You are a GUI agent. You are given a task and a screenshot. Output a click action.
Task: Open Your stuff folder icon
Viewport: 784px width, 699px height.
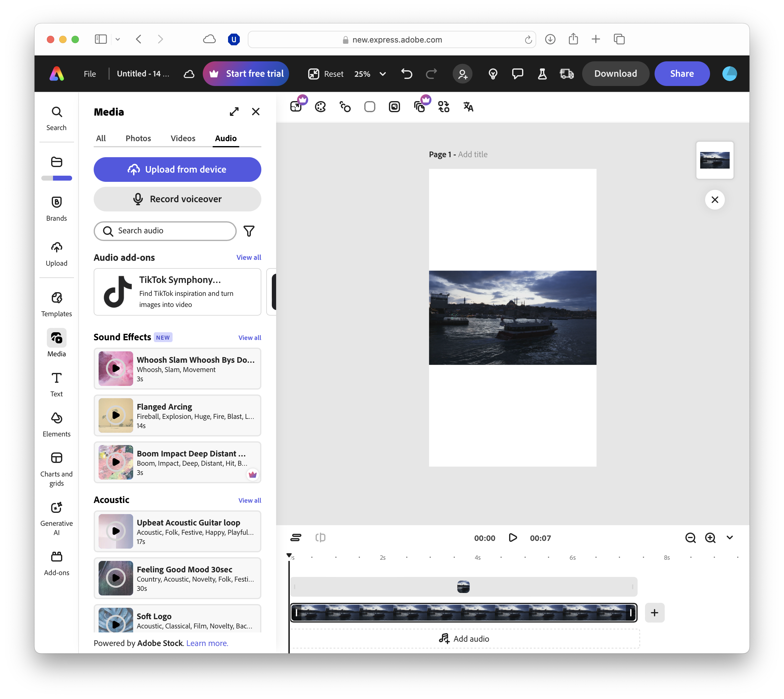click(56, 162)
